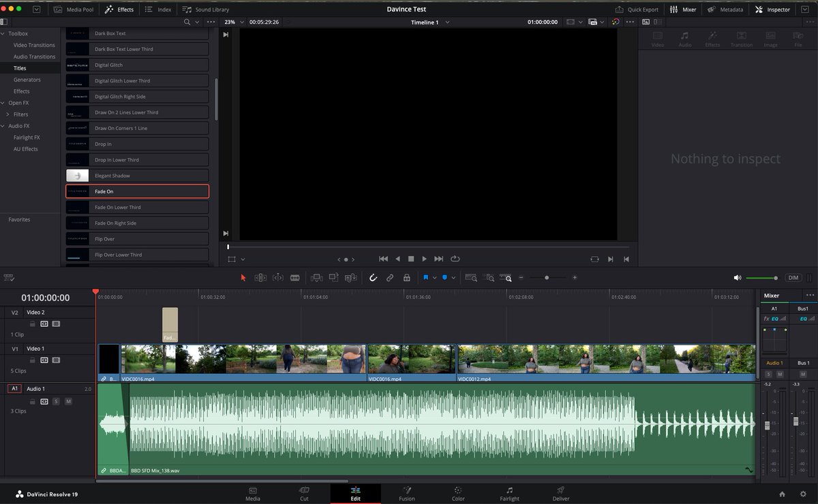Viewport: 818px width, 504px height.
Task: Select the Blade Edit Mode tool
Action: pyautogui.click(x=295, y=278)
